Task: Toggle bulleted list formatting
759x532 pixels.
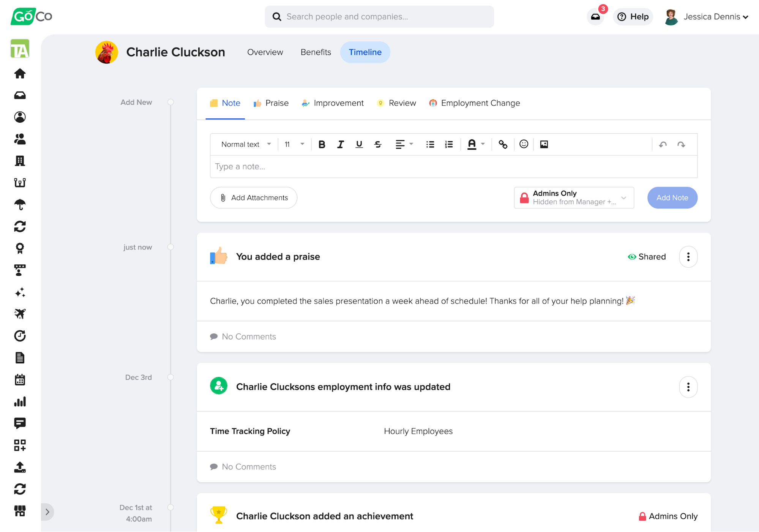Action: pyautogui.click(x=430, y=144)
